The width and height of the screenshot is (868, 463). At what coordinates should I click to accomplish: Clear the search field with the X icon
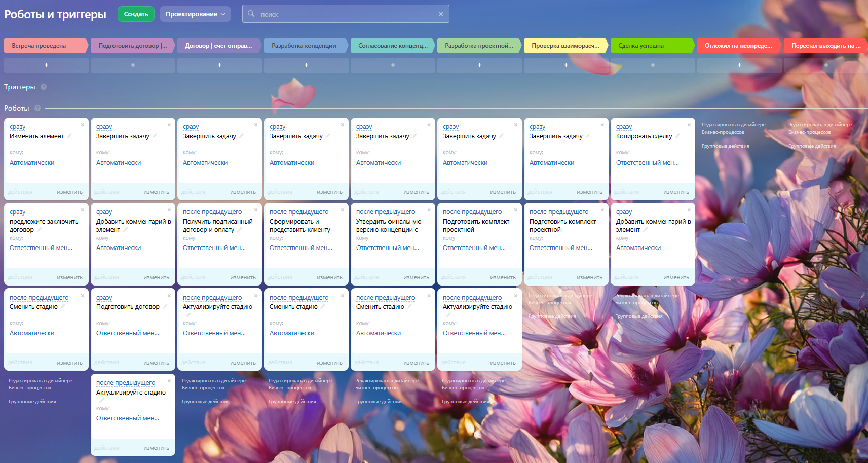pyautogui.click(x=441, y=14)
